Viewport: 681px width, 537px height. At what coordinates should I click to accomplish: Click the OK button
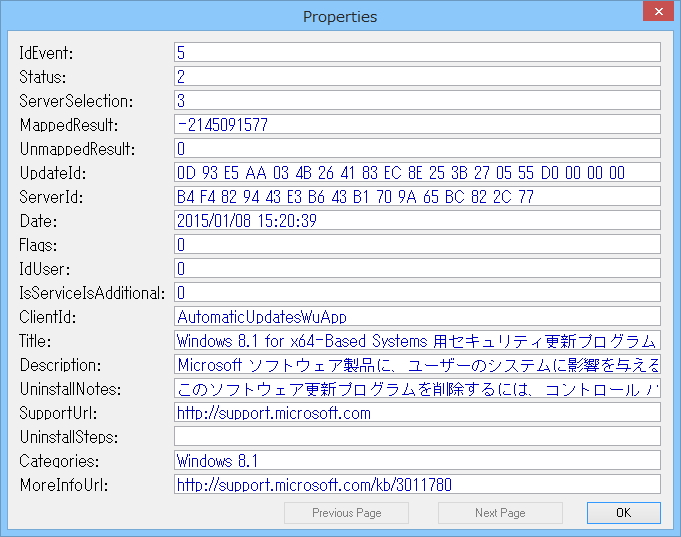click(624, 513)
